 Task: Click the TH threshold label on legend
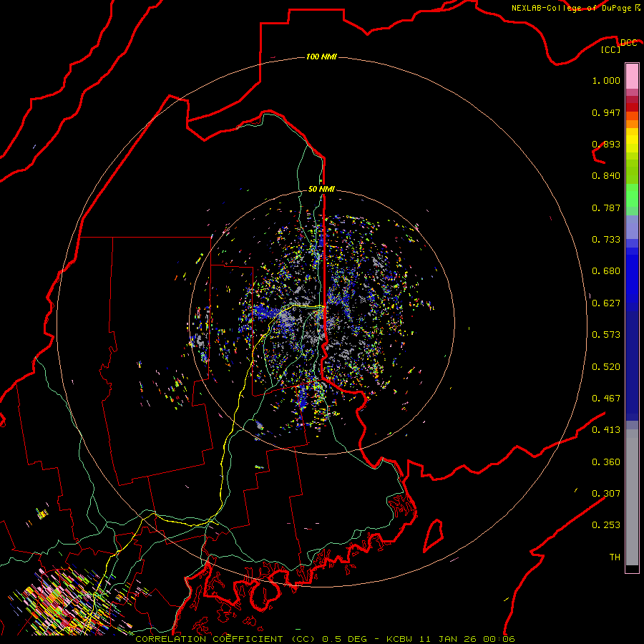tap(615, 557)
